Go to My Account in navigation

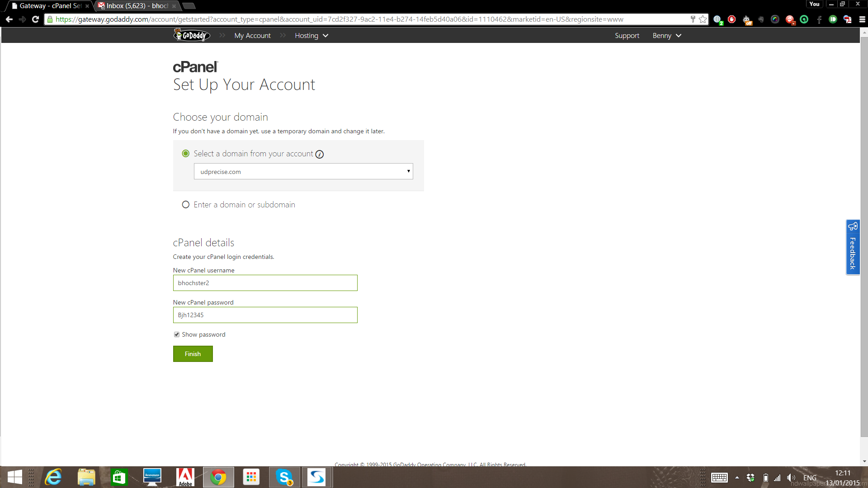[252, 36]
